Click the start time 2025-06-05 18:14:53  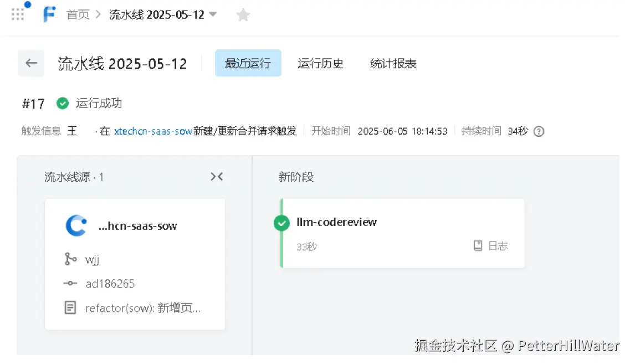click(x=402, y=131)
